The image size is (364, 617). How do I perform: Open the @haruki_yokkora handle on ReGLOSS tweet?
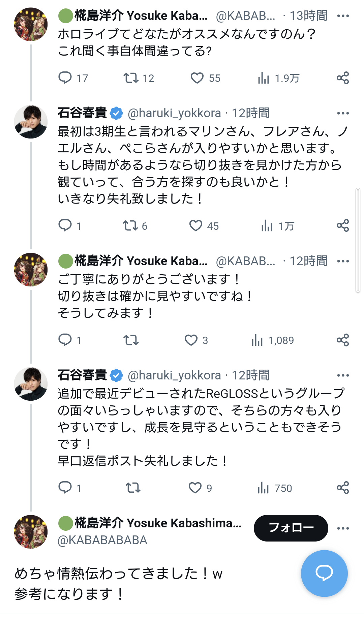click(174, 375)
